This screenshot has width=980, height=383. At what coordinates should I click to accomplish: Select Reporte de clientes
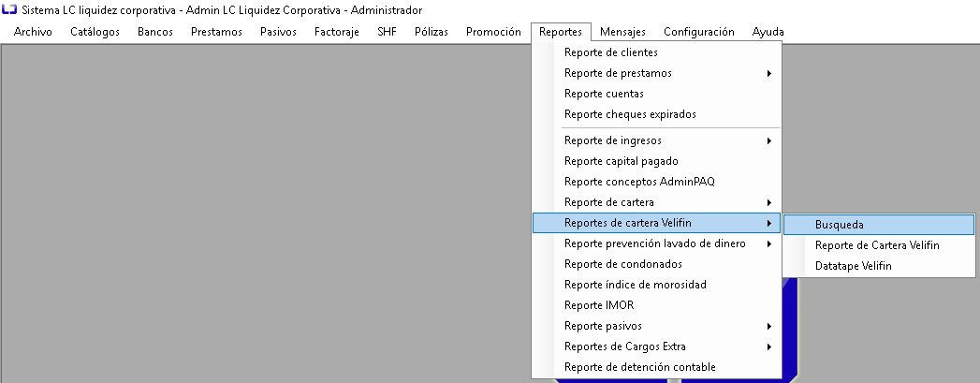tap(656, 52)
